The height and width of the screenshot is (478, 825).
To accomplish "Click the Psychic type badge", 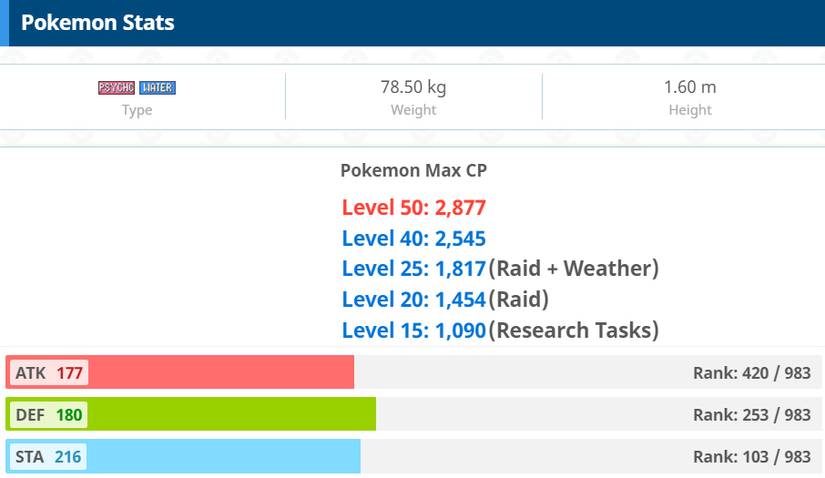I will 116,87.
